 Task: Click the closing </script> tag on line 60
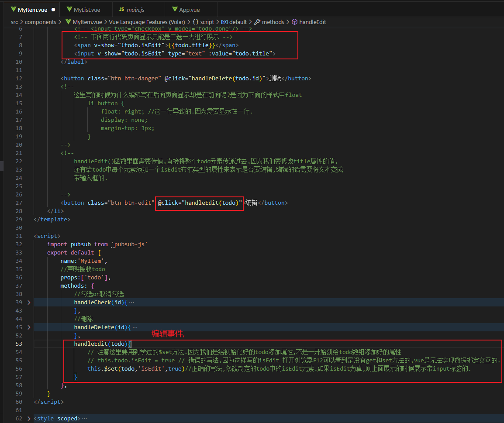point(48,402)
